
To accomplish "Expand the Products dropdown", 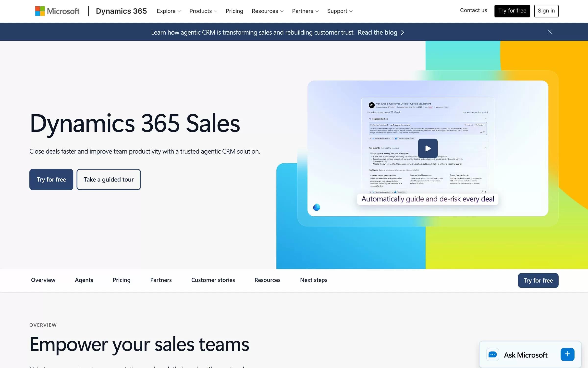I will (x=203, y=11).
